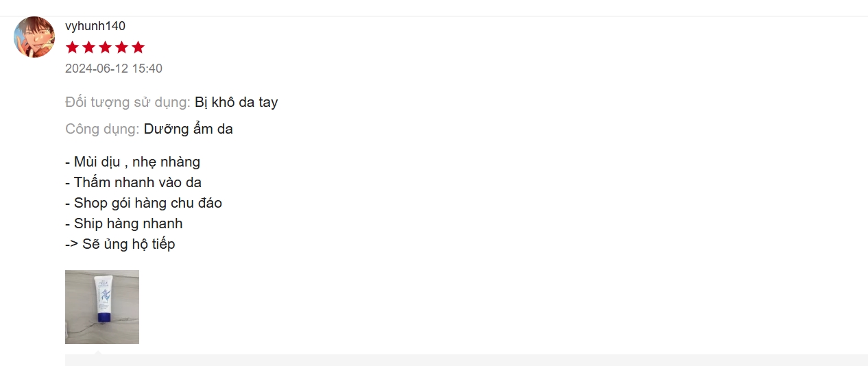The height and width of the screenshot is (366, 868).
Task: Click the "Thấm nhanh vào da" review line
Action: tap(134, 183)
